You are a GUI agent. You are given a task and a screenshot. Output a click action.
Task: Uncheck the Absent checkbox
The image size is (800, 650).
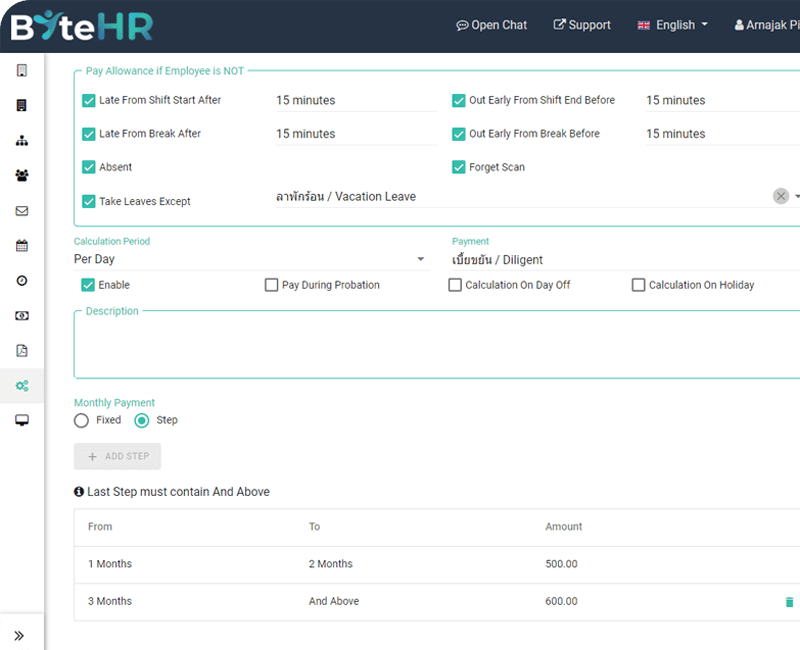click(x=88, y=167)
